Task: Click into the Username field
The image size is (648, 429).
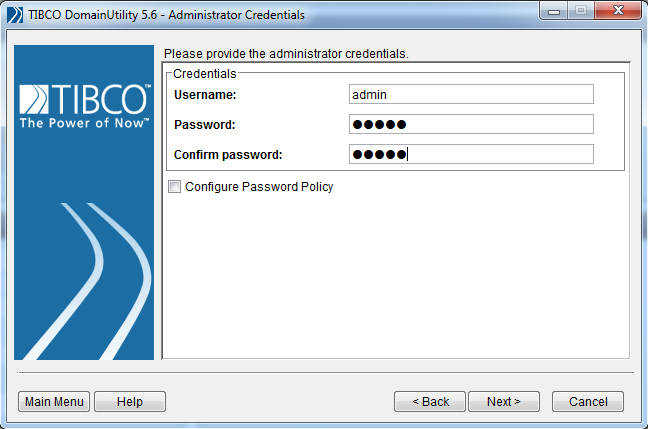Action: 471,94
